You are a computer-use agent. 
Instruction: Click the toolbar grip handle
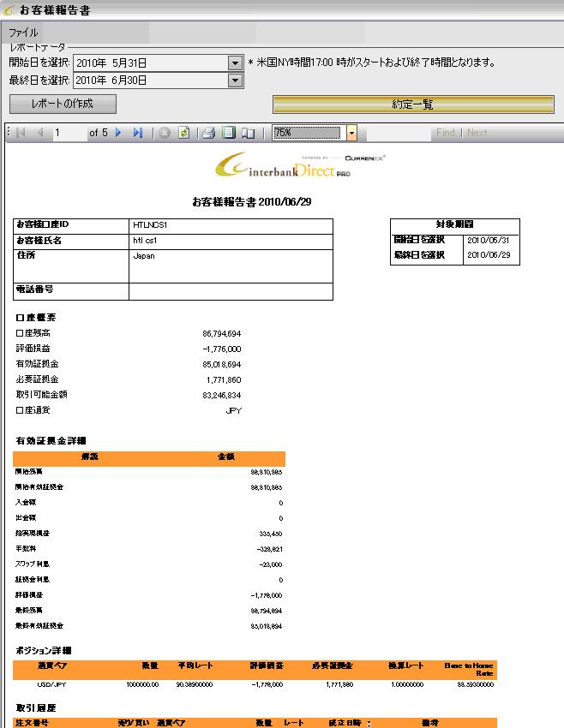coord(9,133)
